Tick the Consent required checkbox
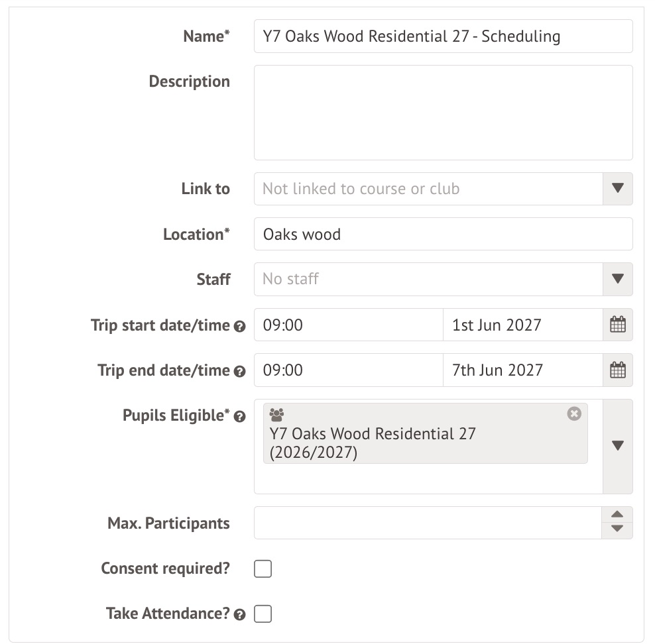Viewport: 655px width, 644px height. pos(263,568)
